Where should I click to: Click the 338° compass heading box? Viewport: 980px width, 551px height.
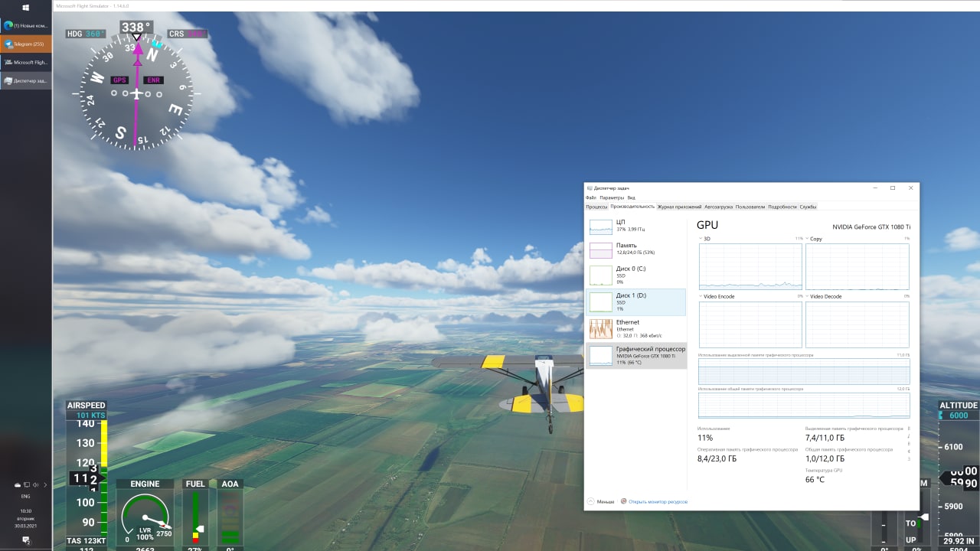pyautogui.click(x=136, y=27)
